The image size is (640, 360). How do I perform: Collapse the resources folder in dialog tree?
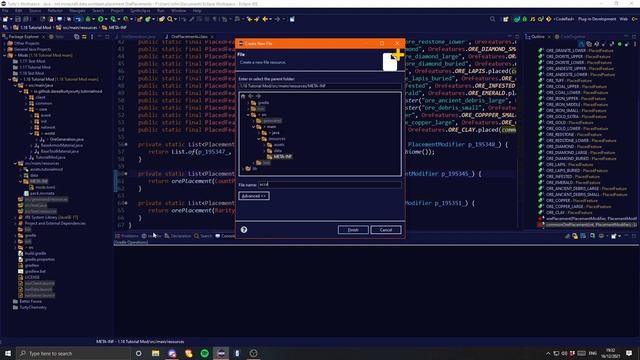259,139
